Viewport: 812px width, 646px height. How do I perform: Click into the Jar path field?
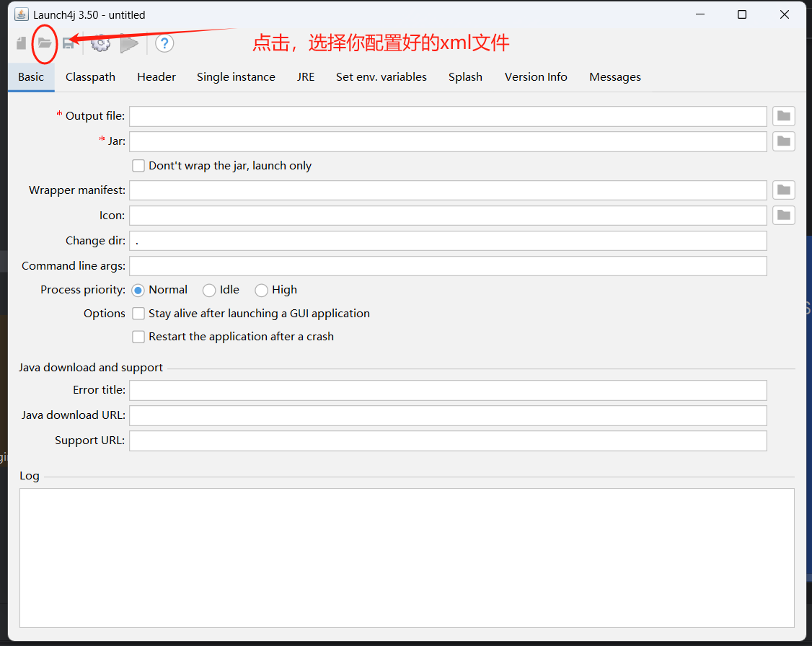448,141
